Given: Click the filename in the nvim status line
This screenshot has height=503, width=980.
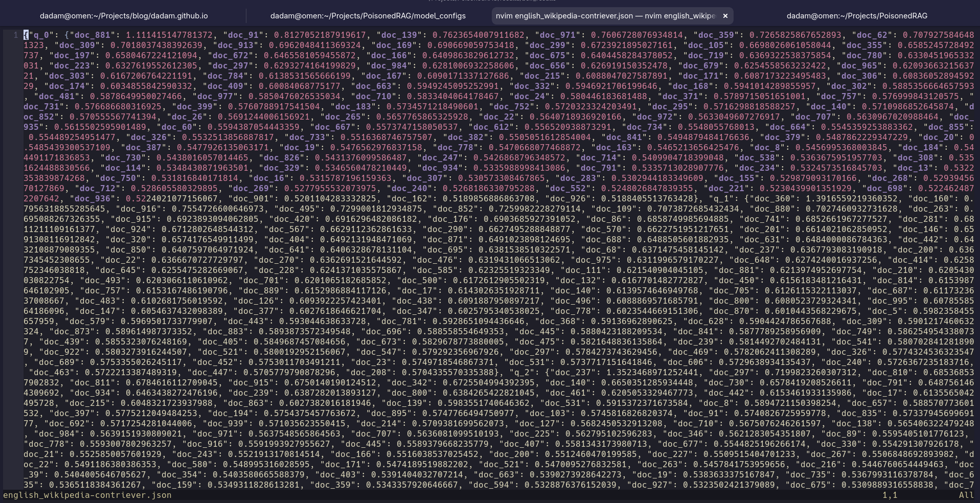Looking at the screenshot, I should pyautogui.click(x=87, y=495).
